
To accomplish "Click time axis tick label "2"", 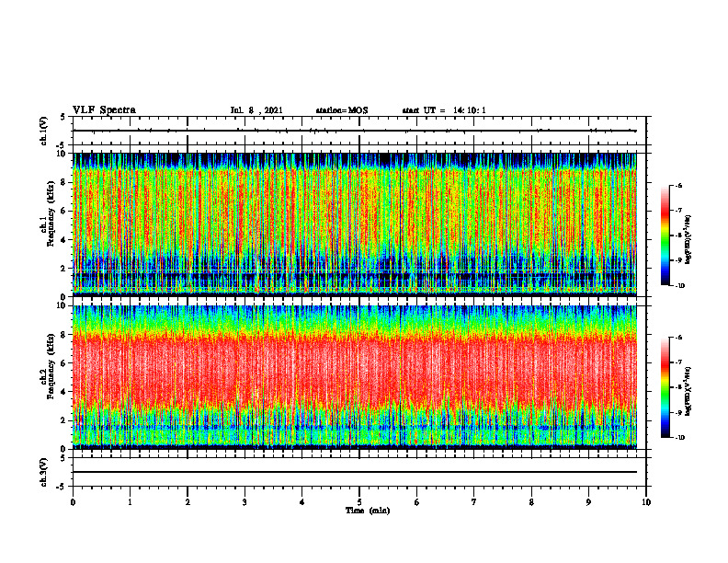I will (188, 502).
